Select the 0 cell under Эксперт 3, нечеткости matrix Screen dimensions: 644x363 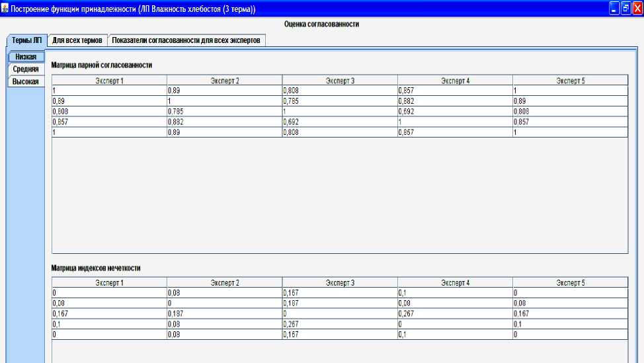[x=340, y=313]
